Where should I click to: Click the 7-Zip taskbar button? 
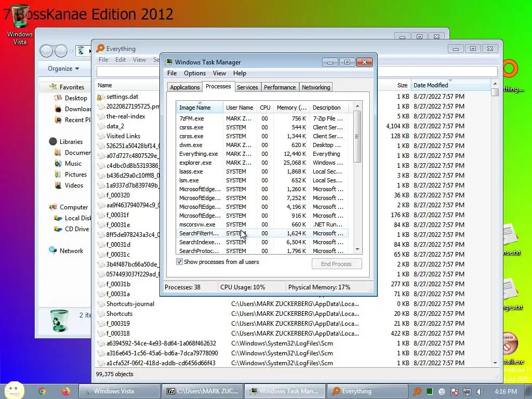click(x=202, y=391)
